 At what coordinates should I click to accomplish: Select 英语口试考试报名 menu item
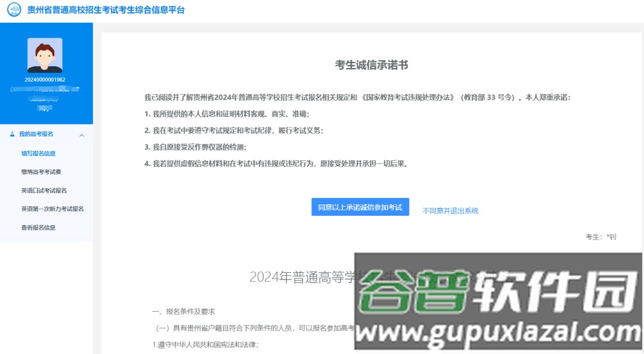(44, 191)
